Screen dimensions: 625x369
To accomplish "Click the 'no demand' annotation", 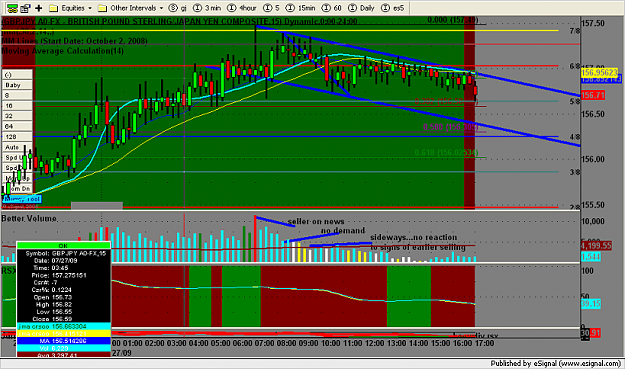I will pos(343,230).
